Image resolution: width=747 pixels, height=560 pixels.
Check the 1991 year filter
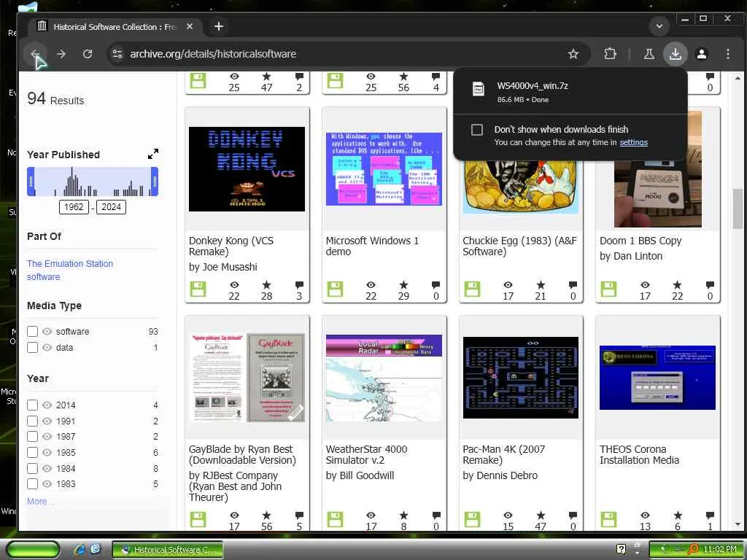coord(32,421)
